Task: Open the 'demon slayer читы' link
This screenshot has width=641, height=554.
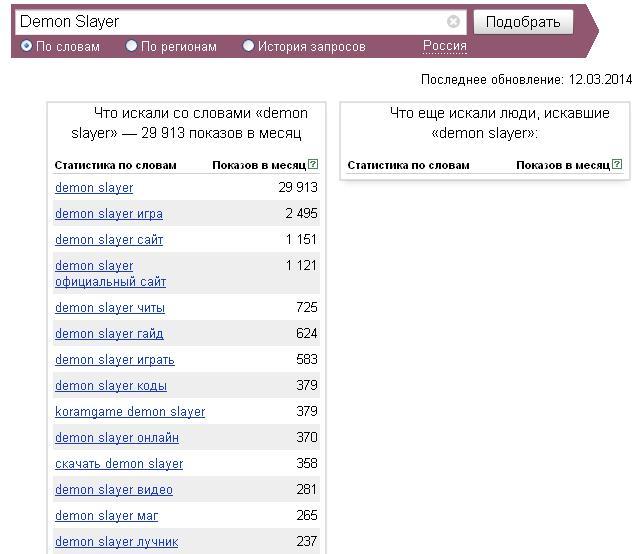Action: click(x=110, y=307)
